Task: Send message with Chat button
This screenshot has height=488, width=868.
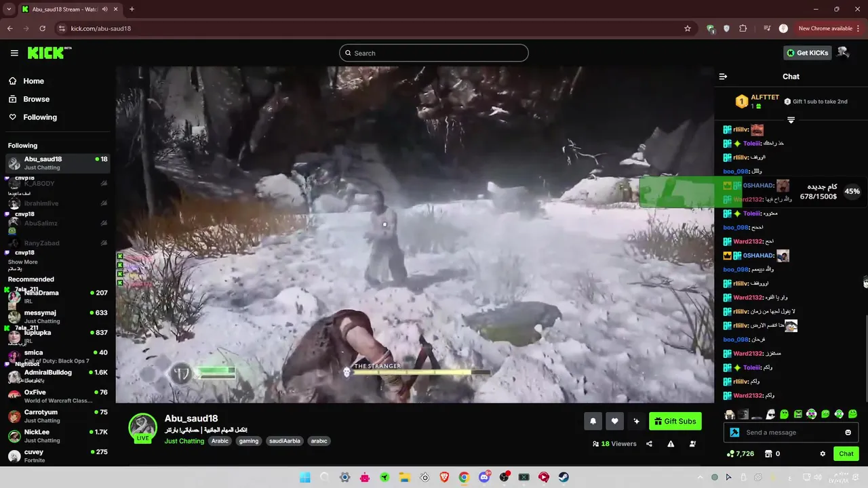Action: tap(846, 454)
